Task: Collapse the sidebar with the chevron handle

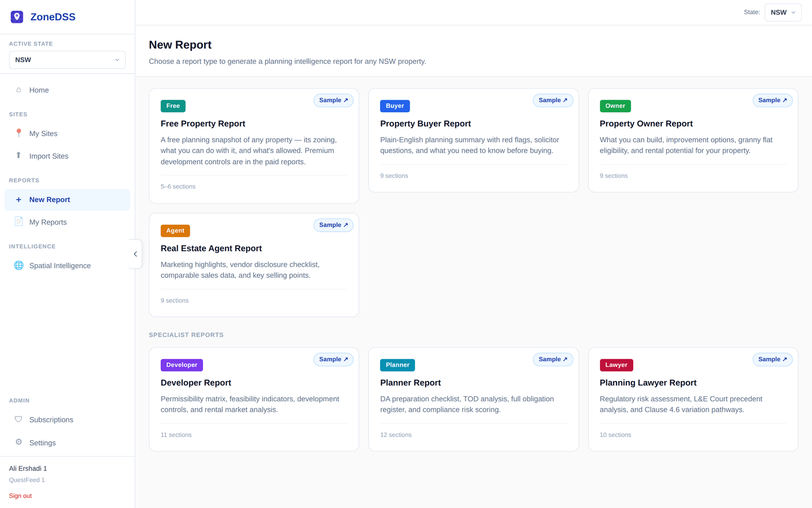Action: click(x=135, y=254)
